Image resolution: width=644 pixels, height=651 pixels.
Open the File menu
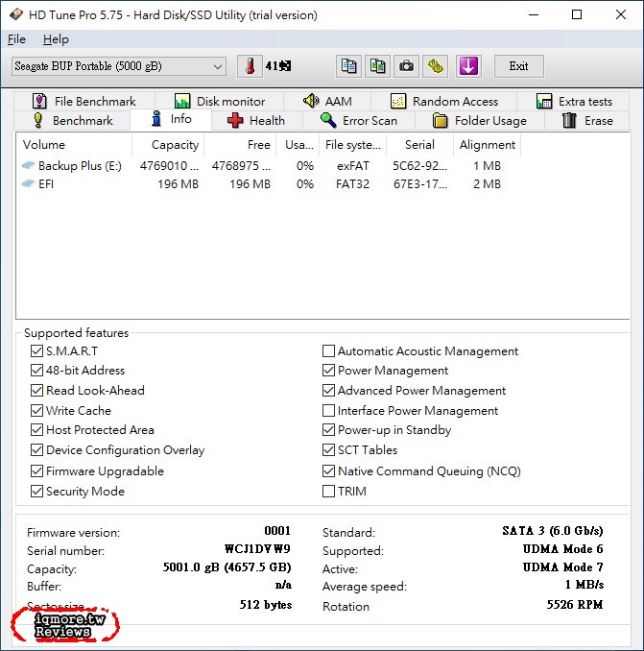16,39
